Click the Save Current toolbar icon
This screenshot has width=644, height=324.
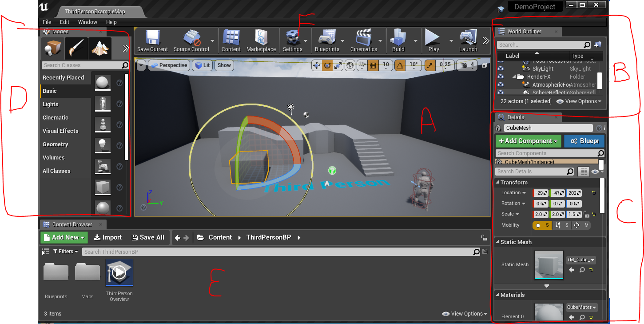(x=152, y=38)
